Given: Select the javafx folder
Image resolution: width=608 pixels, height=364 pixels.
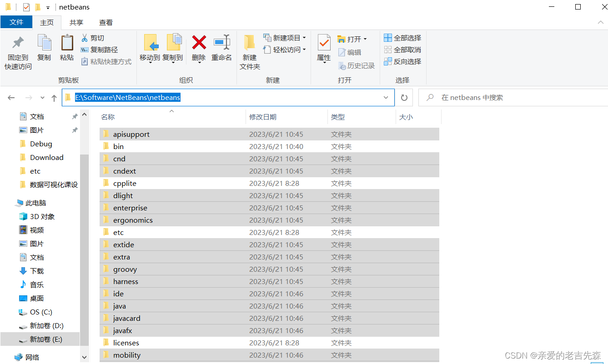Looking at the screenshot, I should click(x=269, y=330).
